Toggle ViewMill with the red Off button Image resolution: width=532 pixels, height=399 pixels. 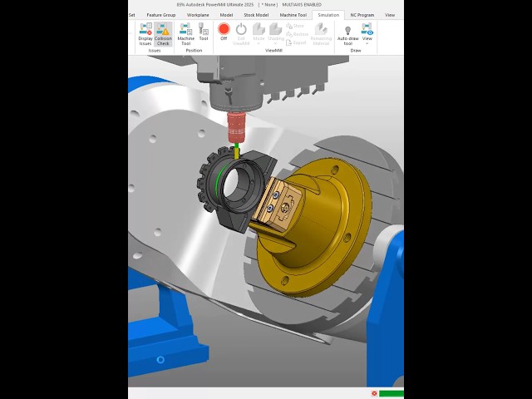224,32
